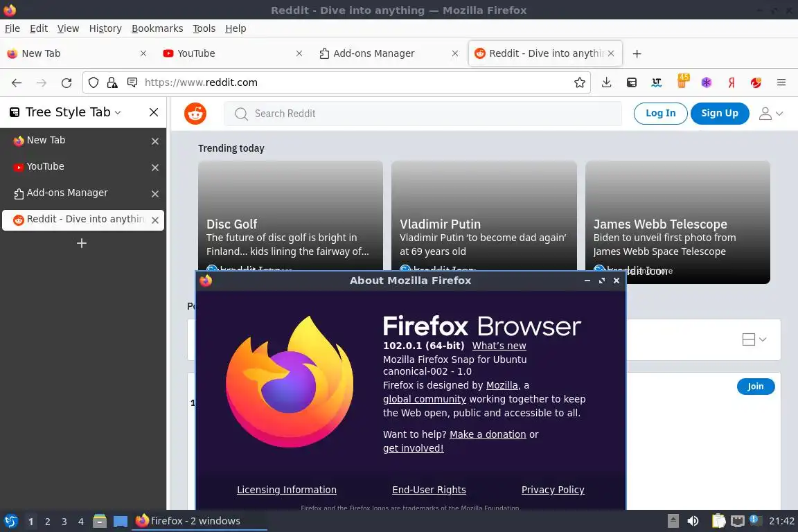This screenshot has width=798, height=532.
Task: Switch to the New Tab tab
Action: 76,53
